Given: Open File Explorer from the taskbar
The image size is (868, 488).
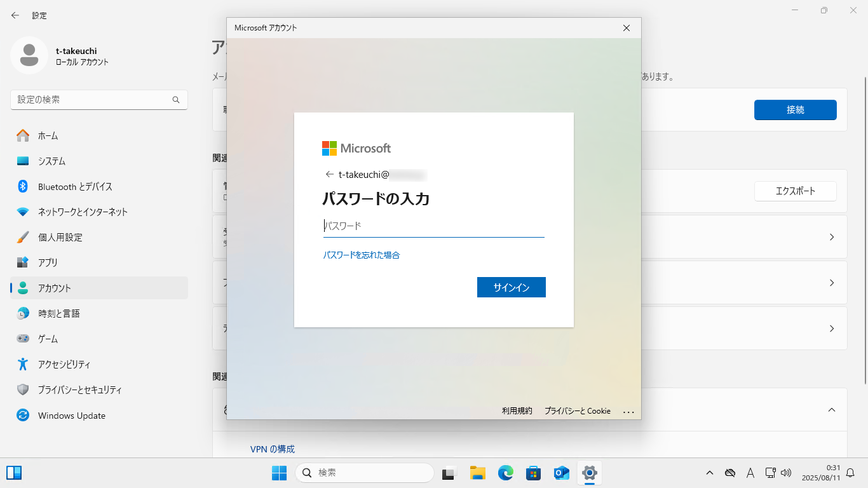Looking at the screenshot, I should (478, 473).
